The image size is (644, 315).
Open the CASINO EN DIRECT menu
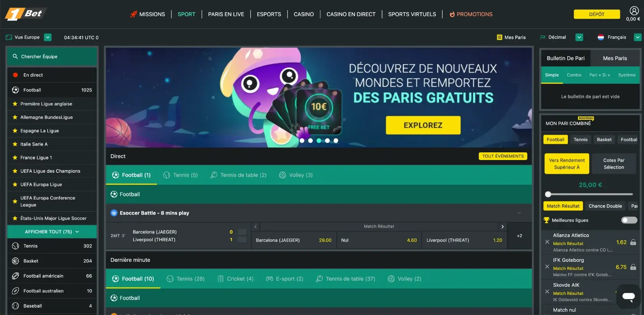[351, 14]
